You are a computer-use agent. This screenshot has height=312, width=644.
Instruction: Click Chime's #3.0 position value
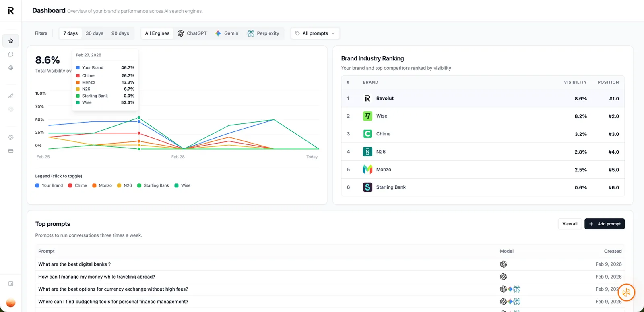click(x=614, y=134)
